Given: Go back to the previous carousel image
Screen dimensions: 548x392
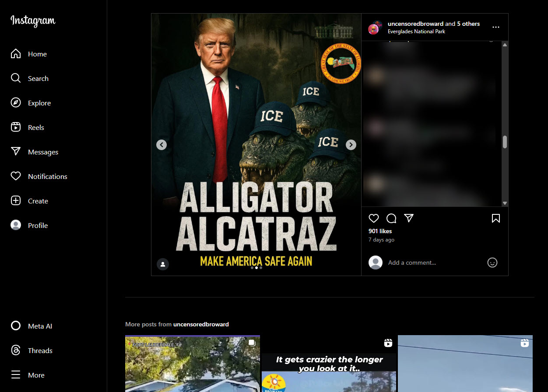Looking at the screenshot, I should (x=161, y=144).
